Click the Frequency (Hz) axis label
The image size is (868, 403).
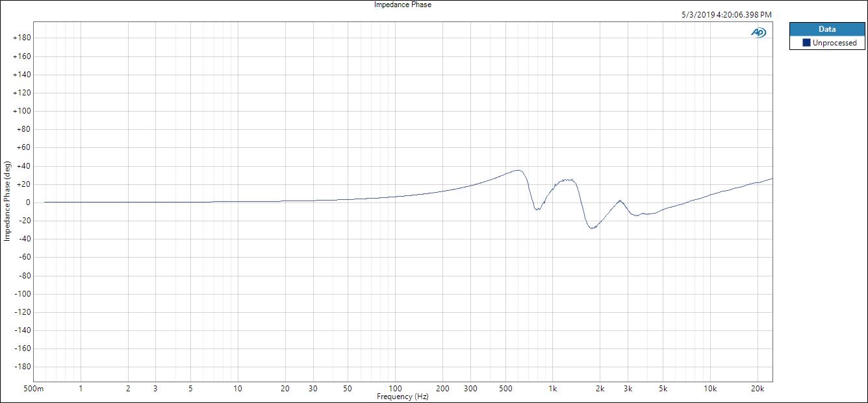(x=403, y=397)
